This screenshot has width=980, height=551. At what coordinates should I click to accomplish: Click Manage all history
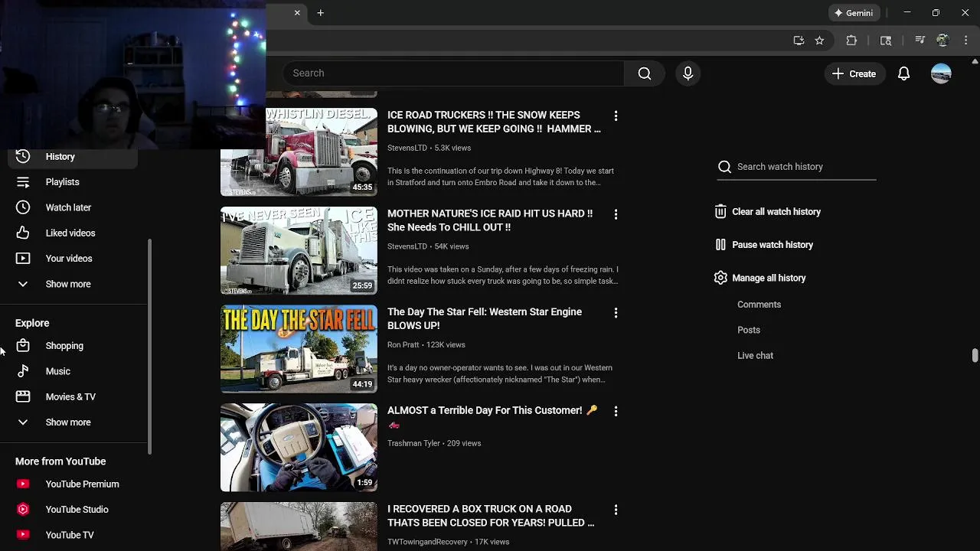769,278
